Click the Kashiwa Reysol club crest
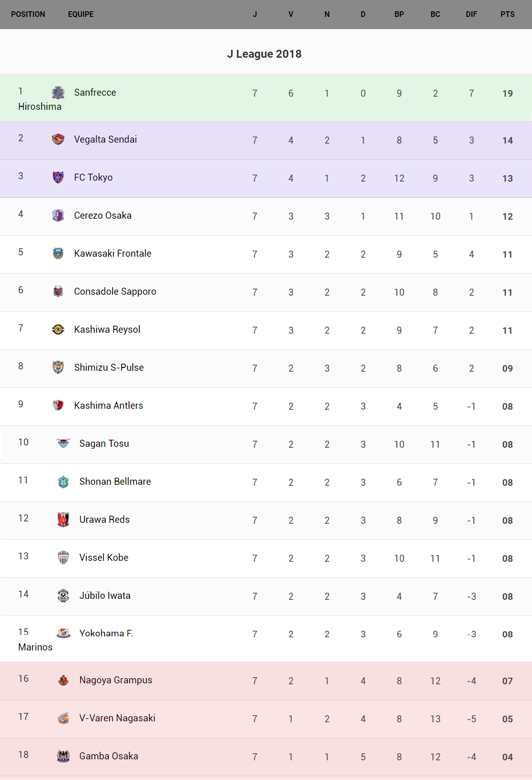Image resolution: width=532 pixels, height=780 pixels. click(x=58, y=329)
